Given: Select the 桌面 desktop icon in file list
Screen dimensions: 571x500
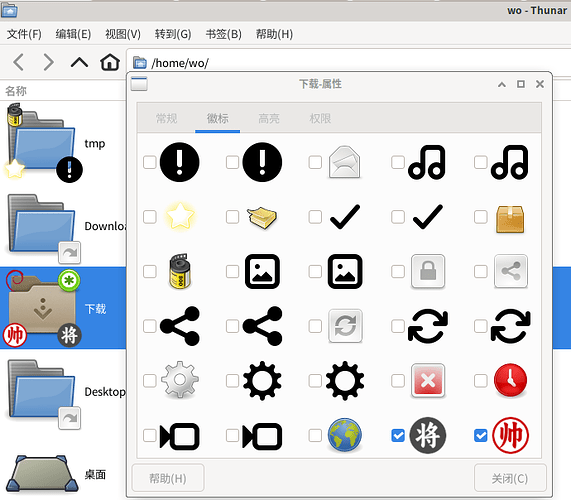Looking at the screenshot, I should coord(42,474).
